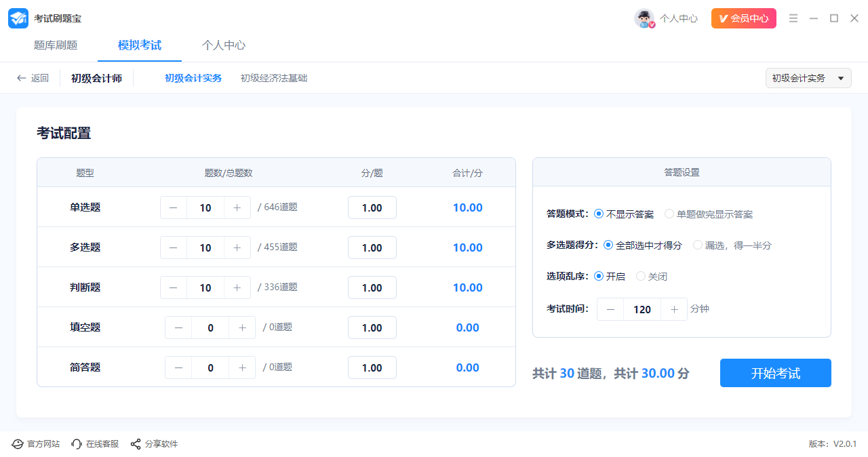Open the hamburger menu icon in title bar
Image resolution: width=868 pixels, height=457 pixels.
(793, 18)
